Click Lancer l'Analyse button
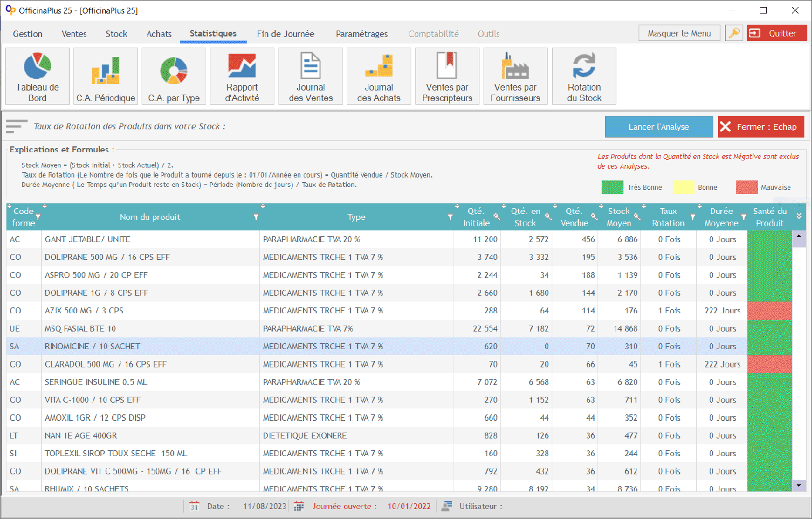812x519 pixels. click(659, 127)
